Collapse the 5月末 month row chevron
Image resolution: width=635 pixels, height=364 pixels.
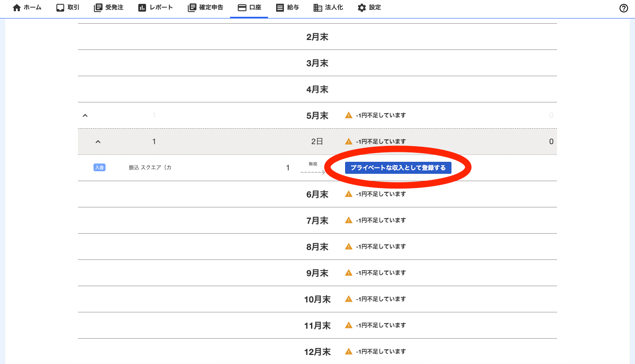(85, 115)
